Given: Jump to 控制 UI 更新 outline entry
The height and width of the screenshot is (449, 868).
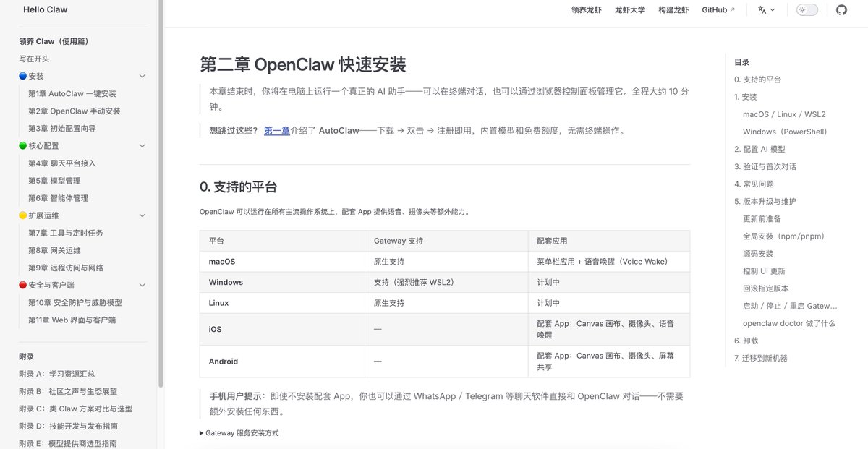Looking at the screenshot, I should pyautogui.click(x=764, y=271).
